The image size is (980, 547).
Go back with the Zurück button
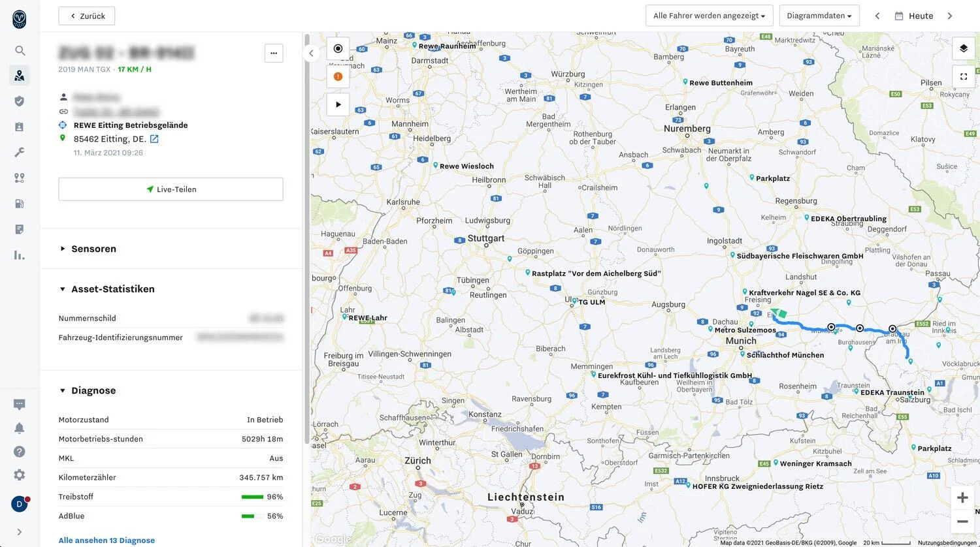87,16
